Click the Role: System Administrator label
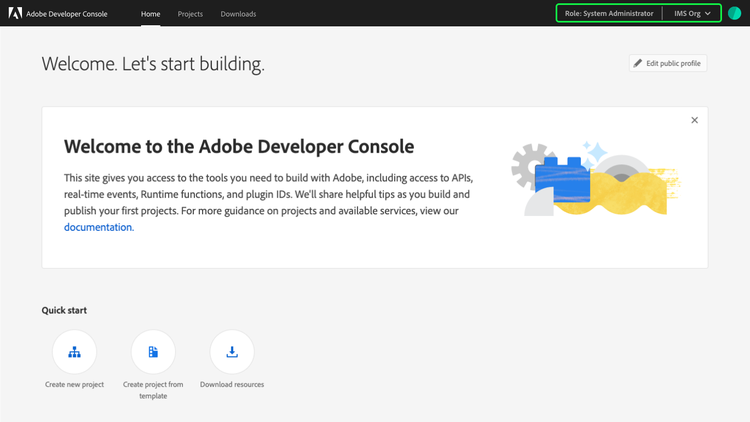 (x=609, y=14)
